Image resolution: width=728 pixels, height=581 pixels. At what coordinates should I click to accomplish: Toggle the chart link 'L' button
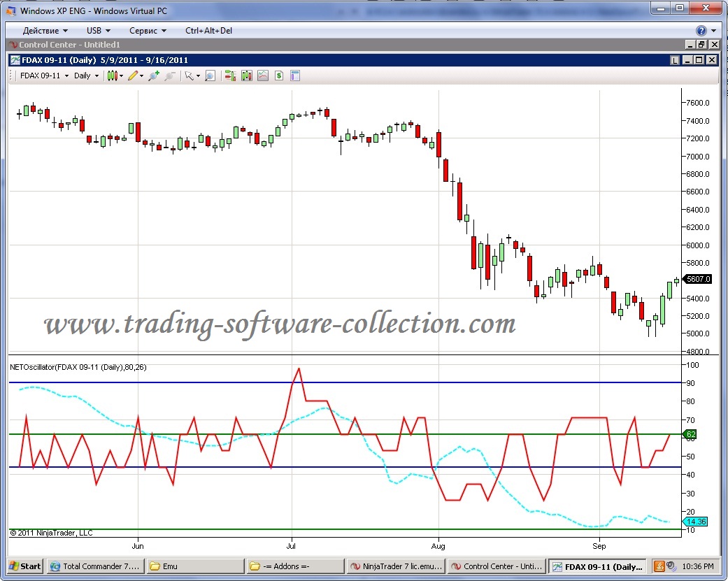coord(674,60)
